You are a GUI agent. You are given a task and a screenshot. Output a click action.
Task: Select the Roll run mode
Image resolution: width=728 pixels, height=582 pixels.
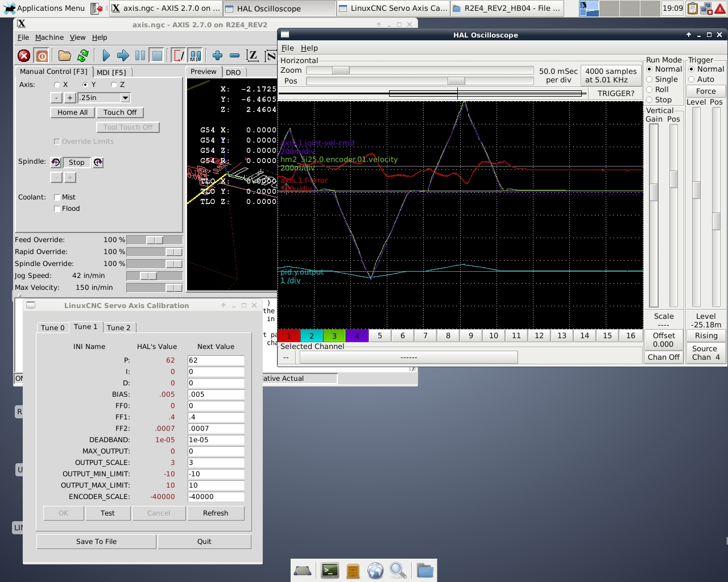pyautogui.click(x=650, y=90)
